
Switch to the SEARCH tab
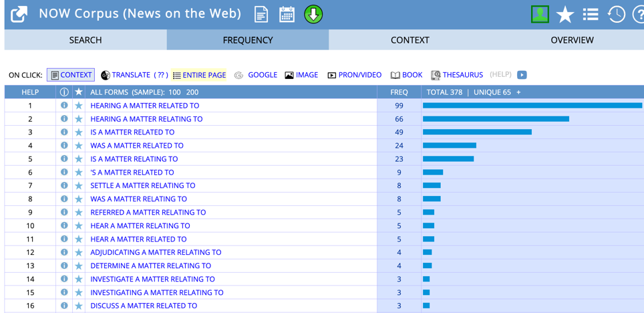[86, 40]
